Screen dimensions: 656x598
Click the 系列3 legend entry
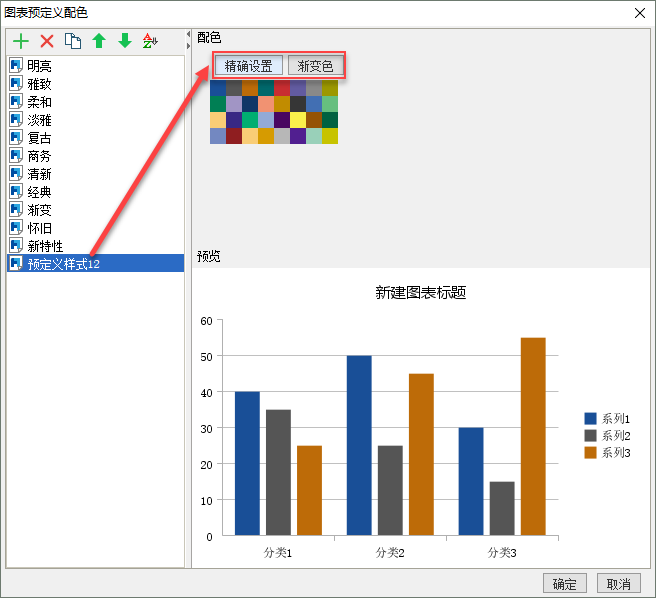point(607,452)
